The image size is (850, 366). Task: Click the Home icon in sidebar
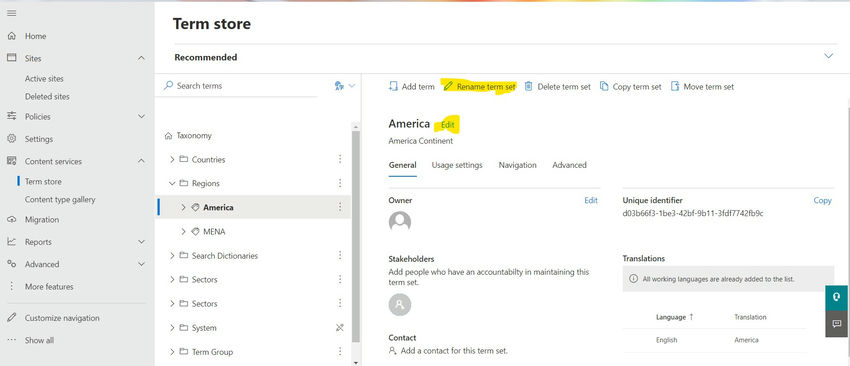pos(11,36)
